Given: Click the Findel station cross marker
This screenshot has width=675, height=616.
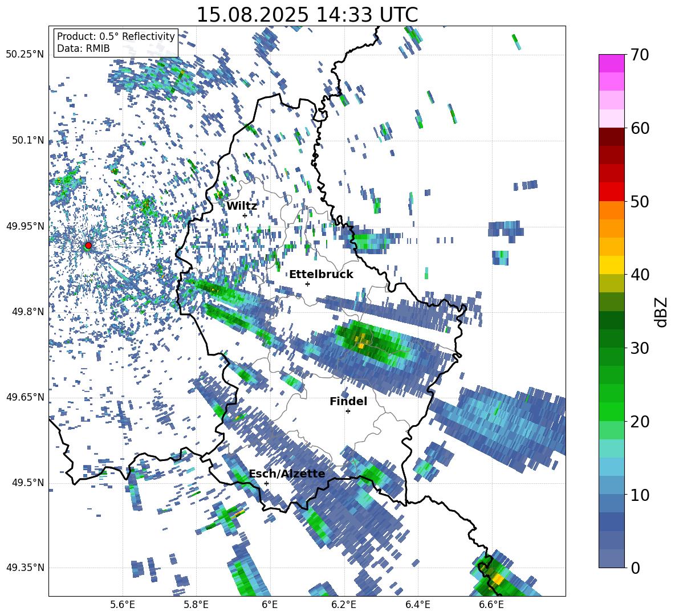Looking at the screenshot, I should click(x=348, y=411).
